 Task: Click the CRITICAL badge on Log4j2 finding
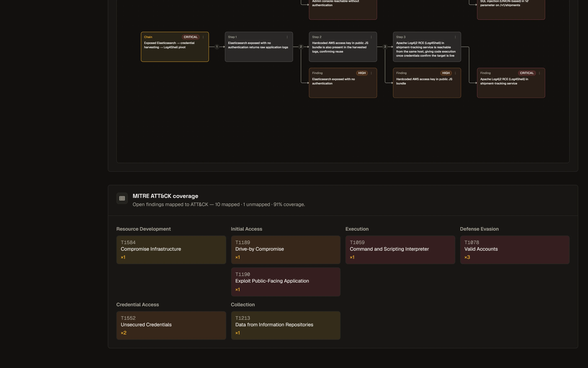[527, 73]
